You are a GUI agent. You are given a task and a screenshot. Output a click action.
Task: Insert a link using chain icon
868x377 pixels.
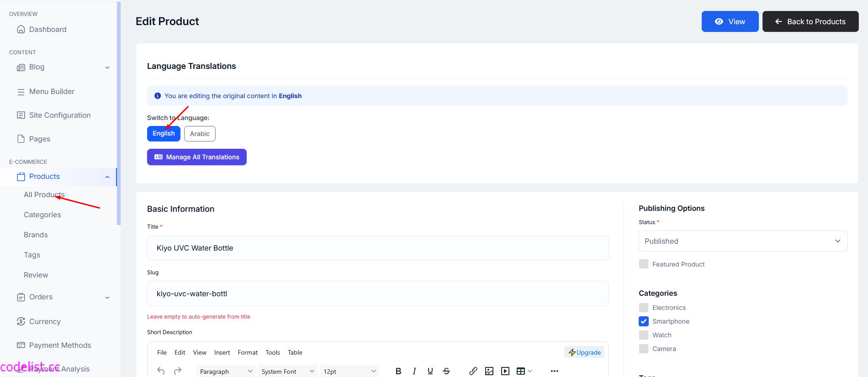pos(473,371)
